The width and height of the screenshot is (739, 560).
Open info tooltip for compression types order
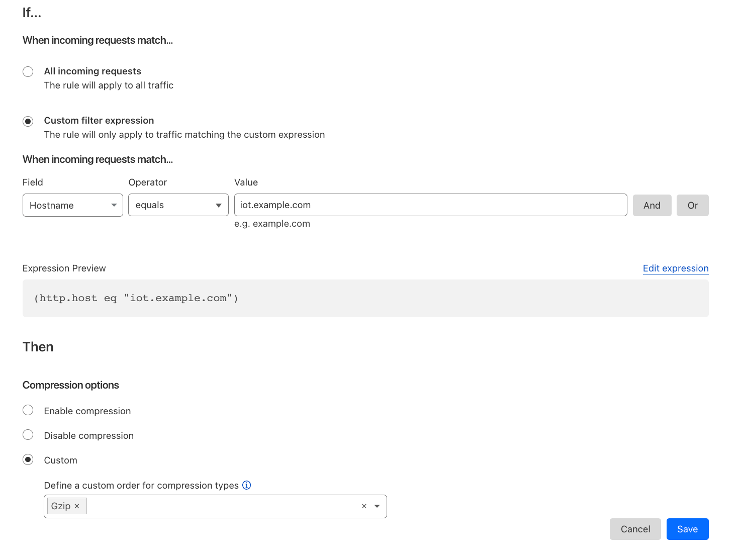[246, 485]
